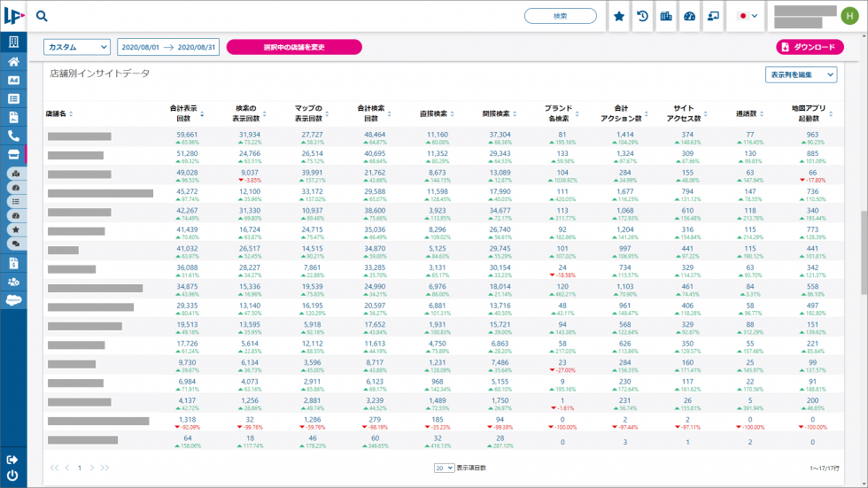Open favorites via the star icon in the top bar
Screen dimensions: 868x488
(x=619, y=16)
